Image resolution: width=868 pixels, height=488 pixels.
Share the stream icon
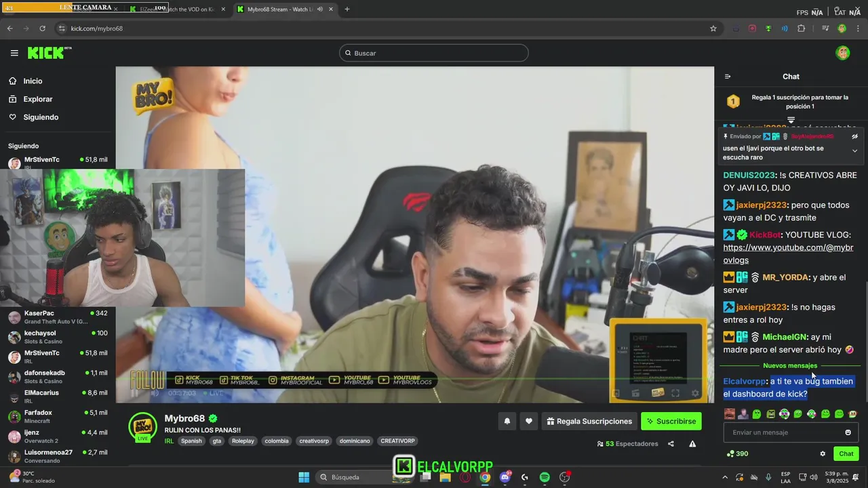pos(671,444)
